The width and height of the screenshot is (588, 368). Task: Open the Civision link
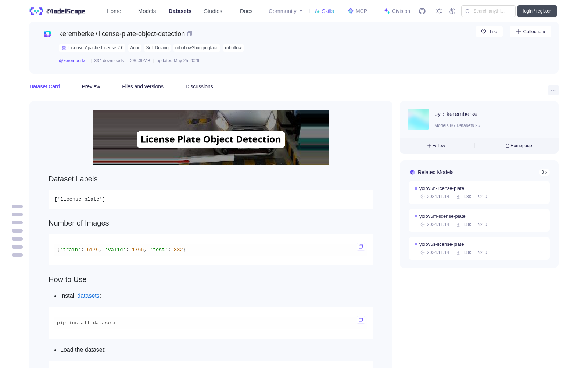397,11
